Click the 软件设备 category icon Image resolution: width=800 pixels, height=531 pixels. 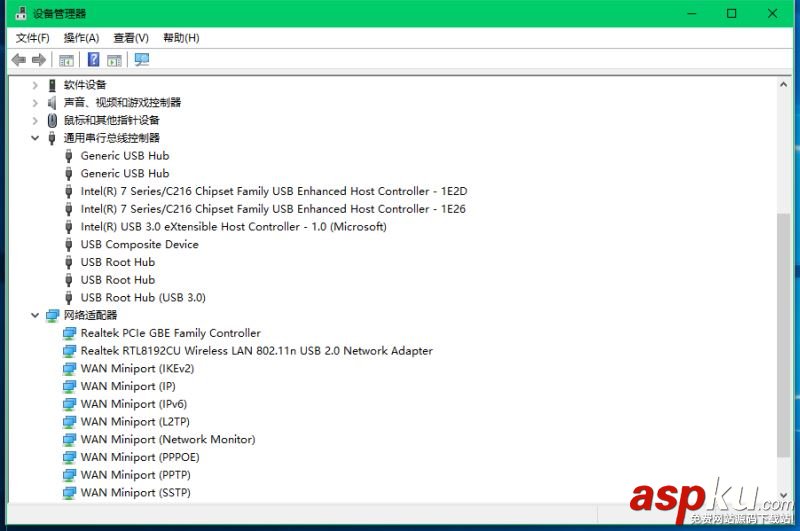click(x=52, y=85)
